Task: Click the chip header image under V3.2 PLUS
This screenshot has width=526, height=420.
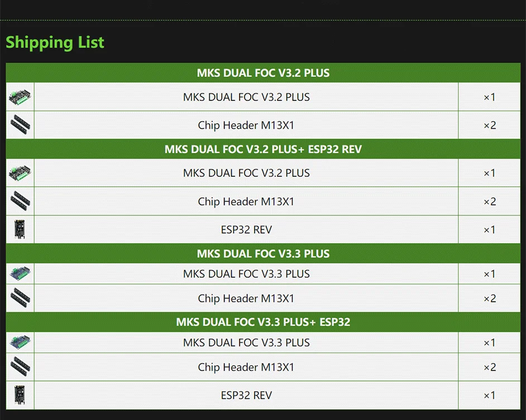Action: coord(20,125)
